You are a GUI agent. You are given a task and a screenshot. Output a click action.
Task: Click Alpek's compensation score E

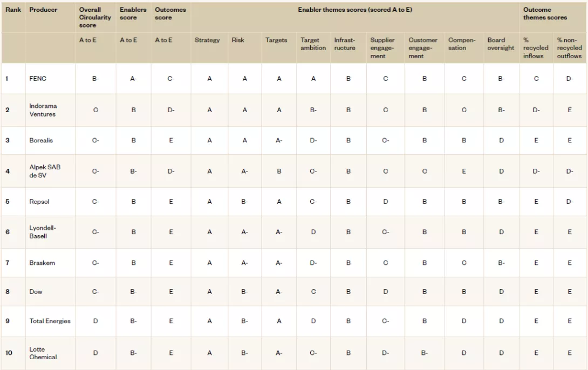pos(464,172)
